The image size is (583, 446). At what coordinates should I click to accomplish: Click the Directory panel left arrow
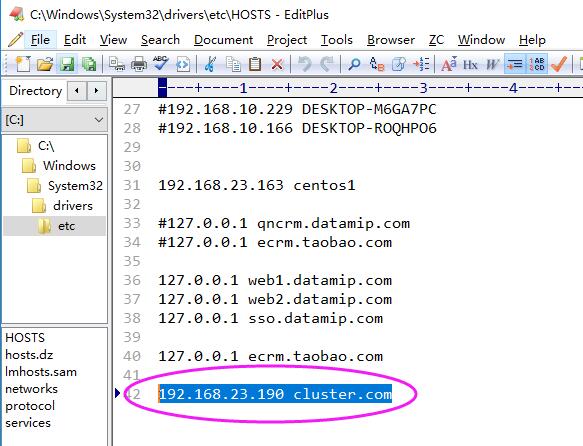pyautogui.click(x=77, y=90)
